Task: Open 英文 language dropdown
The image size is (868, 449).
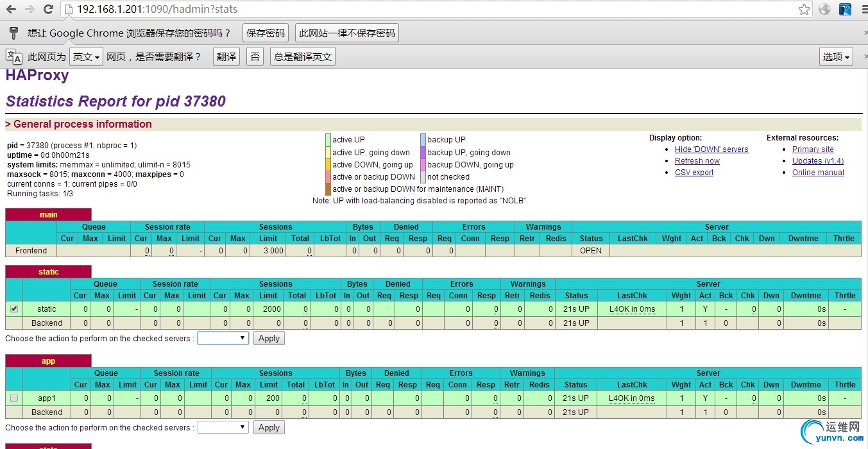Action: [87, 56]
